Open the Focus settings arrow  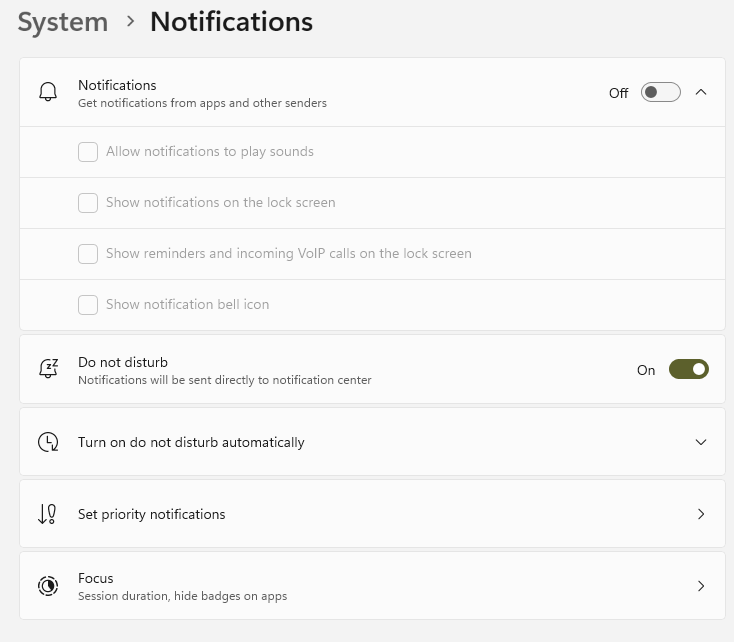(701, 586)
